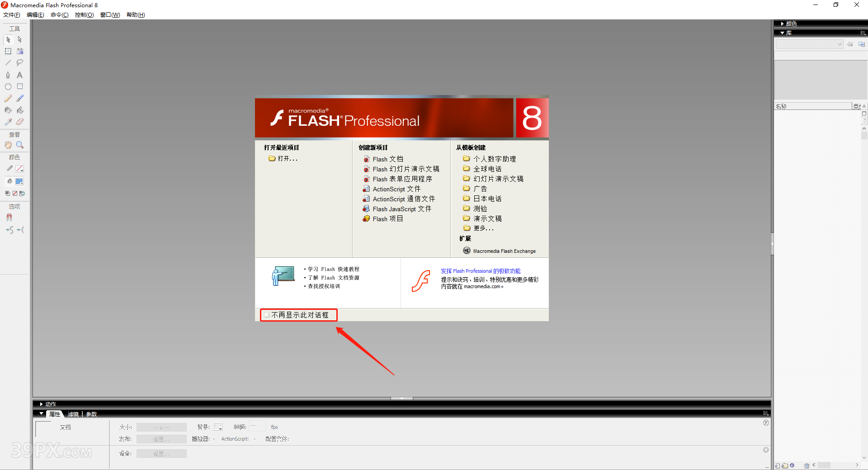Select the Ink Bottle tool
The height and width of the screenshot is (470, 868).
[8, 110]
